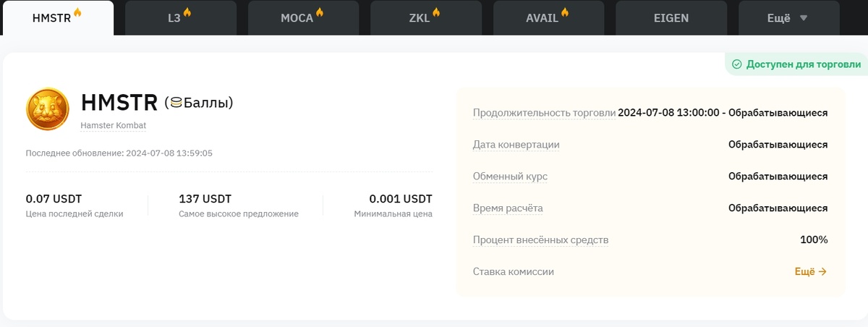
Task: Expand the Ещё tabs dropdown
Action: click(x=788, y=18)
